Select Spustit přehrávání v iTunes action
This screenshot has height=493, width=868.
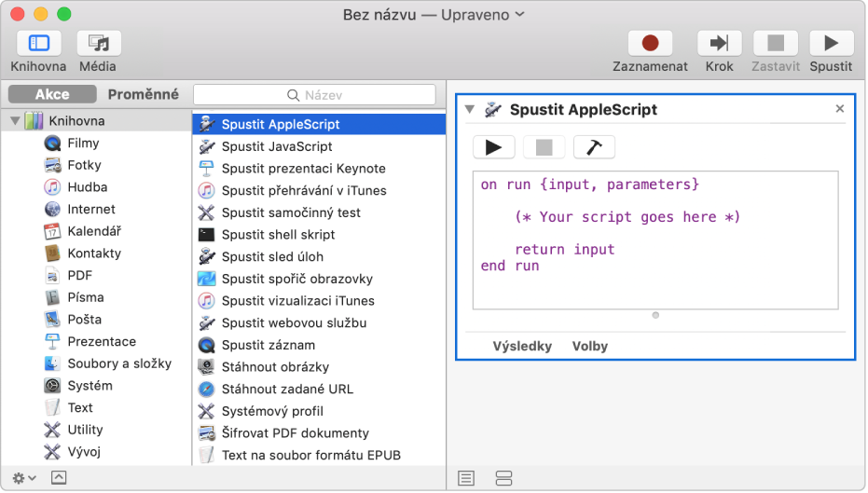(319, 191)
